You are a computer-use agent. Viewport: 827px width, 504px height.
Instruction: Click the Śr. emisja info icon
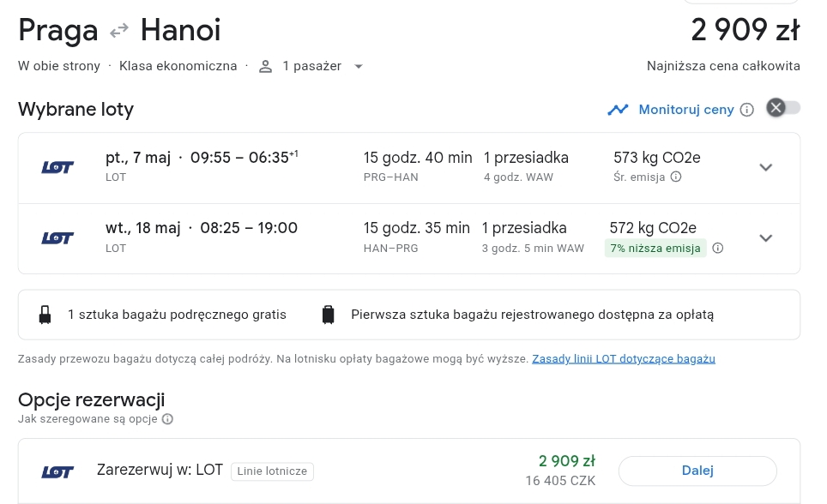(676, 177)
